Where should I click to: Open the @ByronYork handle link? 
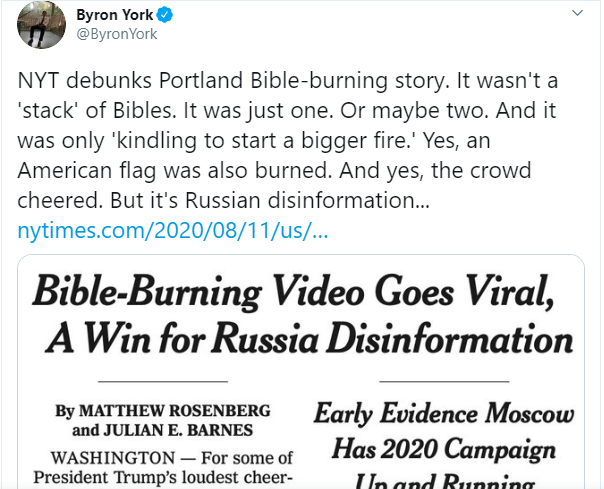(117, 34)
